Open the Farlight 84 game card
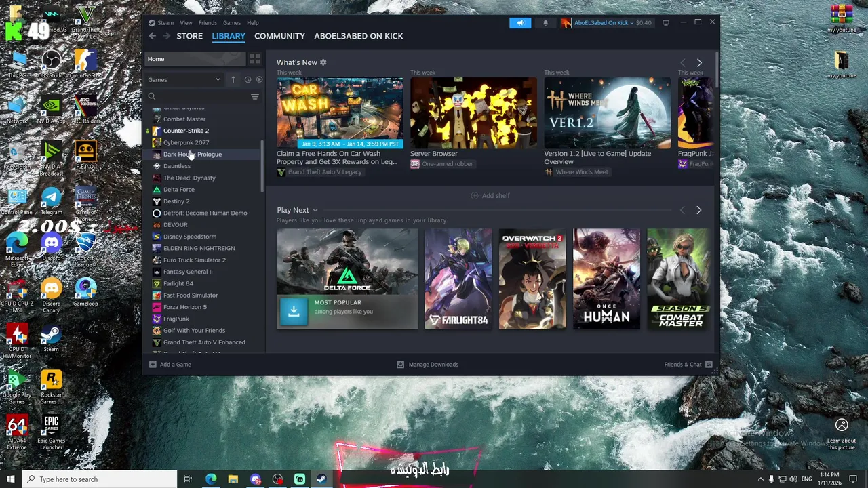The image size is (868, 488). click(x=458, y=279)
